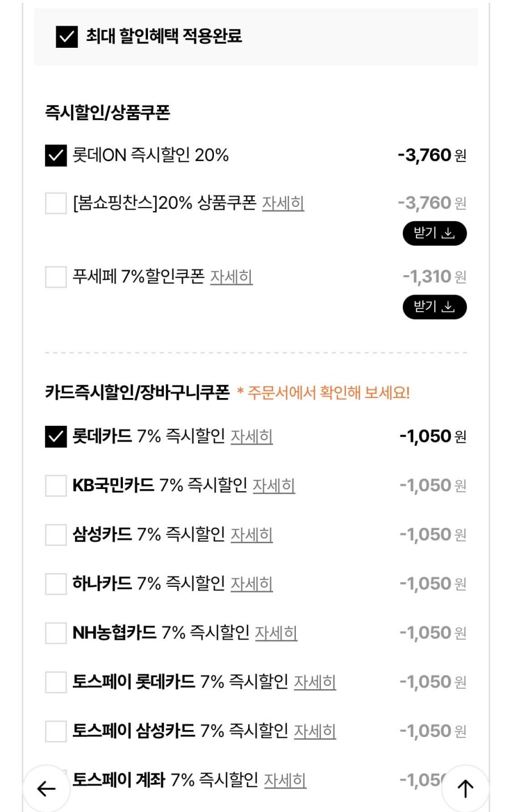Select KB국민카드 7% 즉시할인 checkbox
512x812 pixels.
tap(56, 486)
